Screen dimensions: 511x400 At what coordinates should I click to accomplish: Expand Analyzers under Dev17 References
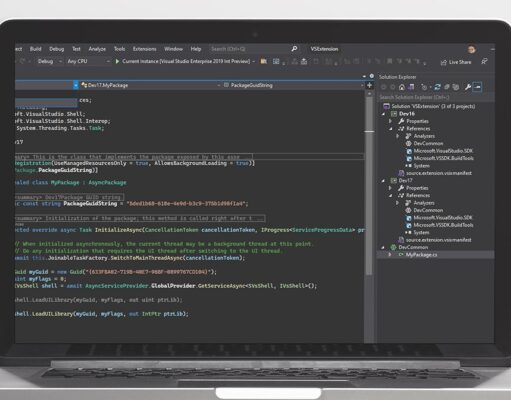398,203
